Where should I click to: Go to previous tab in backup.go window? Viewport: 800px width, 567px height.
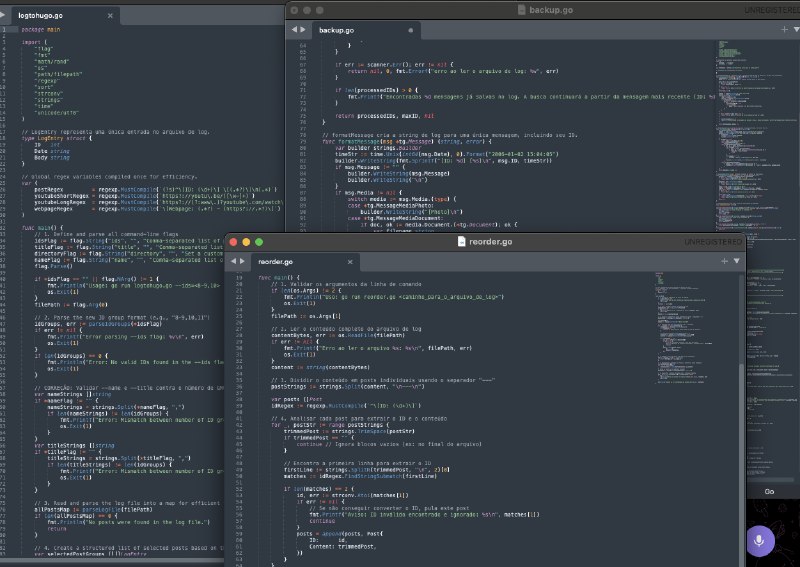pos(293,30)
